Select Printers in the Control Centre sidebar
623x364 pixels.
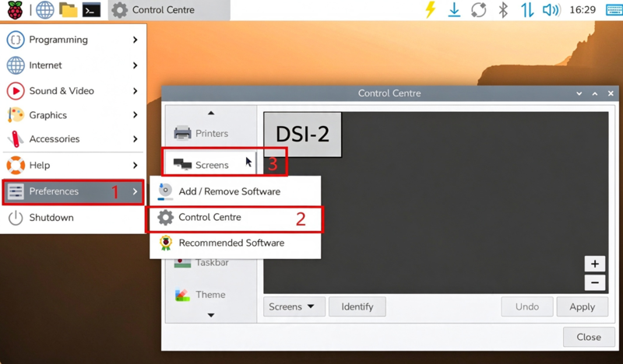click(x=211, y=133)
